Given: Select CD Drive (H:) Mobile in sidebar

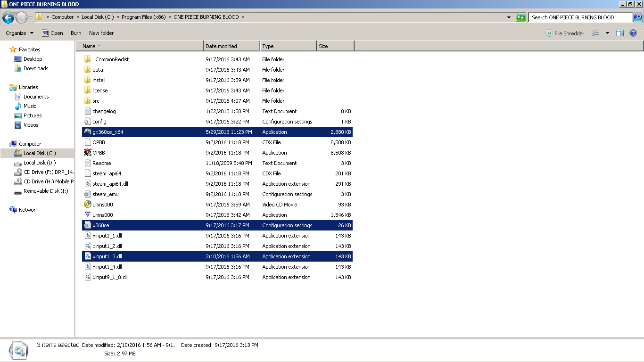Looking at the screenshot, I should tap(49, 181).
